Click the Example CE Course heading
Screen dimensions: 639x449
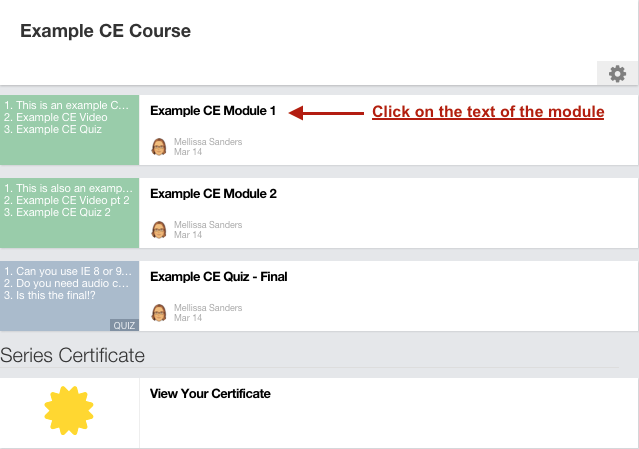pos(106,31)
